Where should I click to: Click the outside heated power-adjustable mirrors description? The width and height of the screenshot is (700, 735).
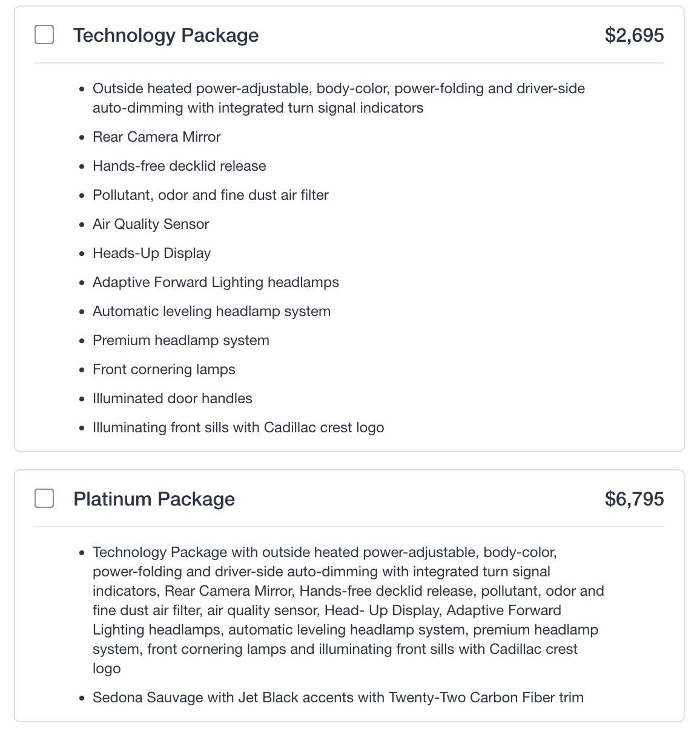click(x=338, y=98)
